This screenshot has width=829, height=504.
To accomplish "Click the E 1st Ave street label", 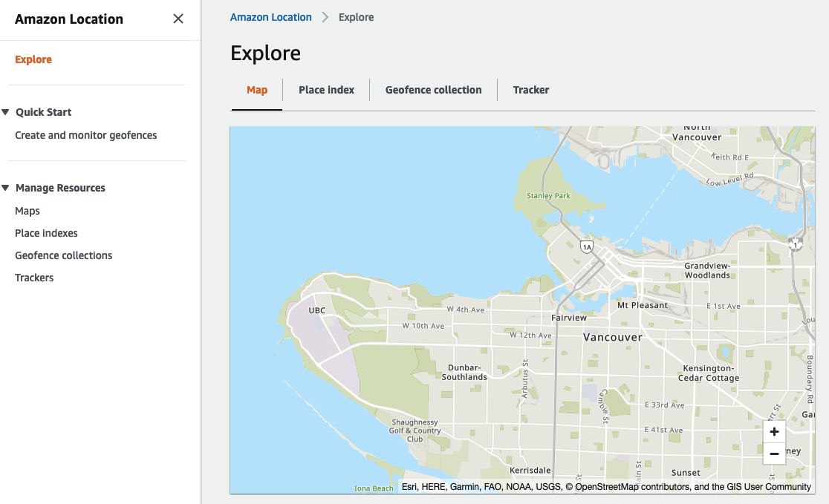I will click(724, 307).
